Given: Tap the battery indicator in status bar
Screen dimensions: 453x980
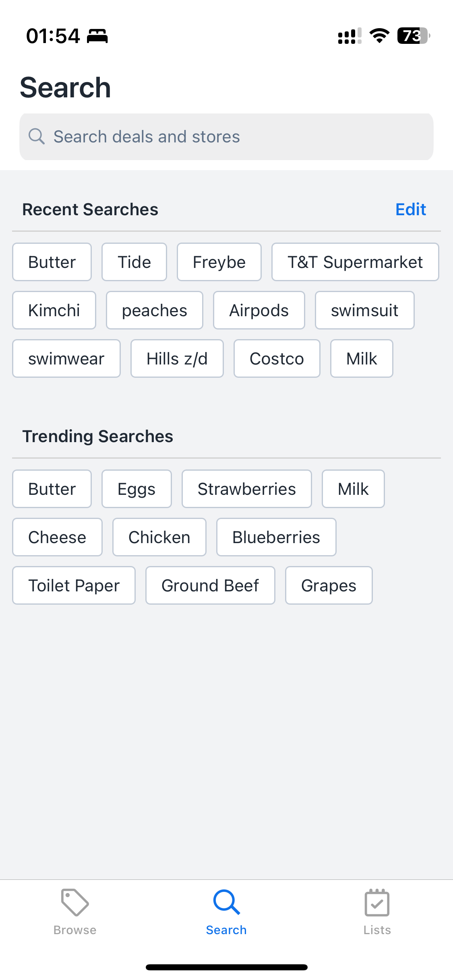Looking at the screenshot, I should coord(414,36).
